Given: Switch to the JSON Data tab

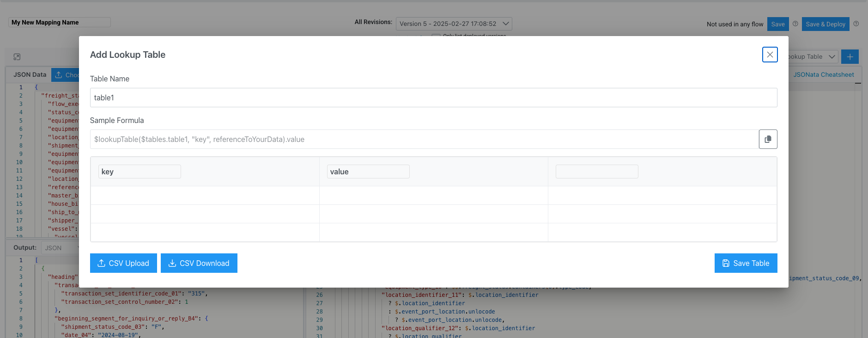Looking at the screenshot, I should (x=30, y=74).
